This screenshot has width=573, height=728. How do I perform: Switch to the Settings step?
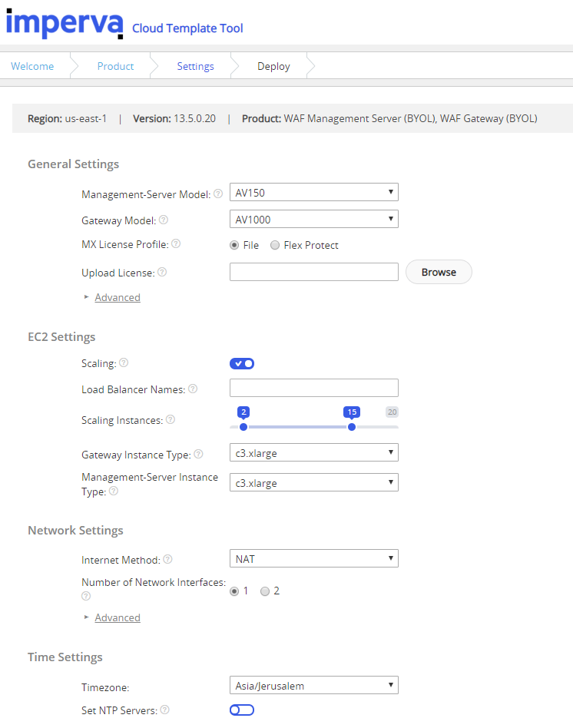tap(196, 66)
